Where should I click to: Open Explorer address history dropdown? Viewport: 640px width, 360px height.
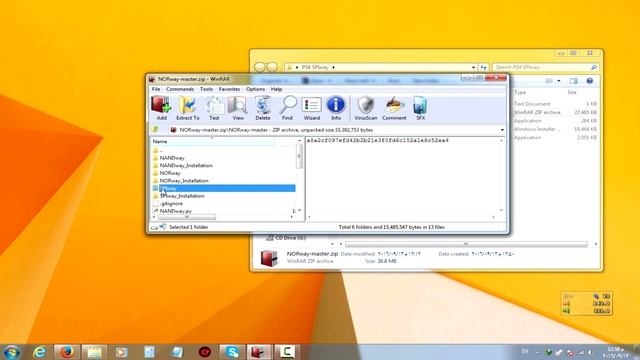pyautogui.click(x=473, y=67)
